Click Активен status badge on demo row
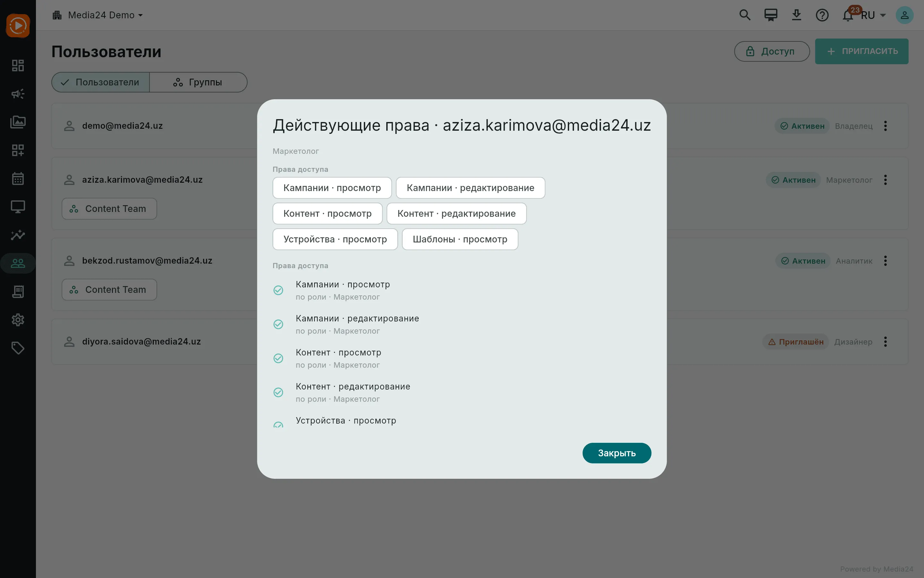Viewport: 924px width, 578px height. coord(802,126)
